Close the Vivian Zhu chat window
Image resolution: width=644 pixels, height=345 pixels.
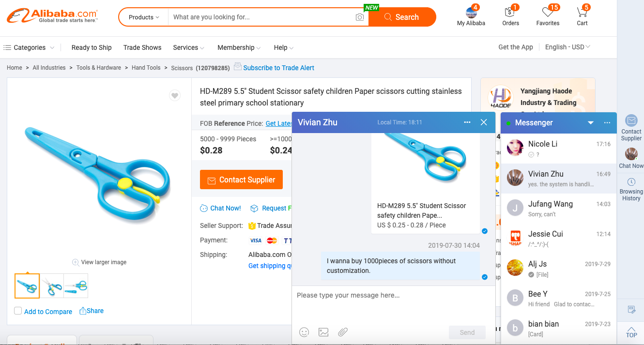pyautogui.click(x=484, y=122)
